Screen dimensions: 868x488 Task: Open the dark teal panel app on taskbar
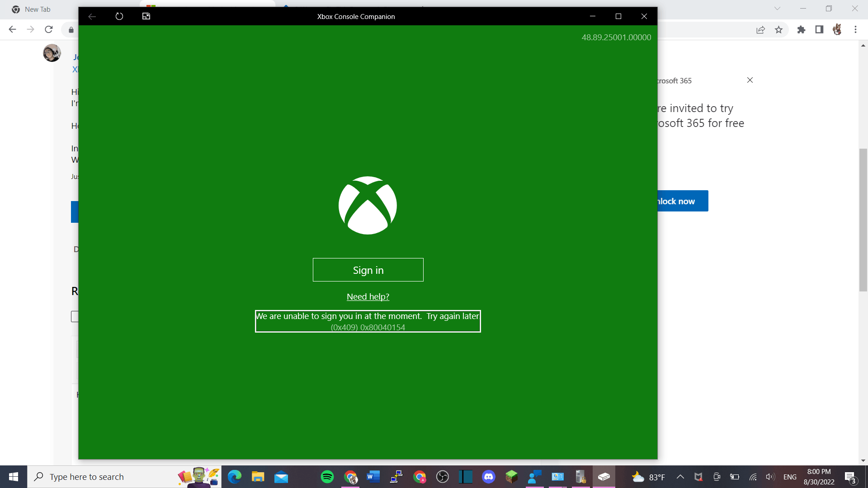click(x=466, y=477)
